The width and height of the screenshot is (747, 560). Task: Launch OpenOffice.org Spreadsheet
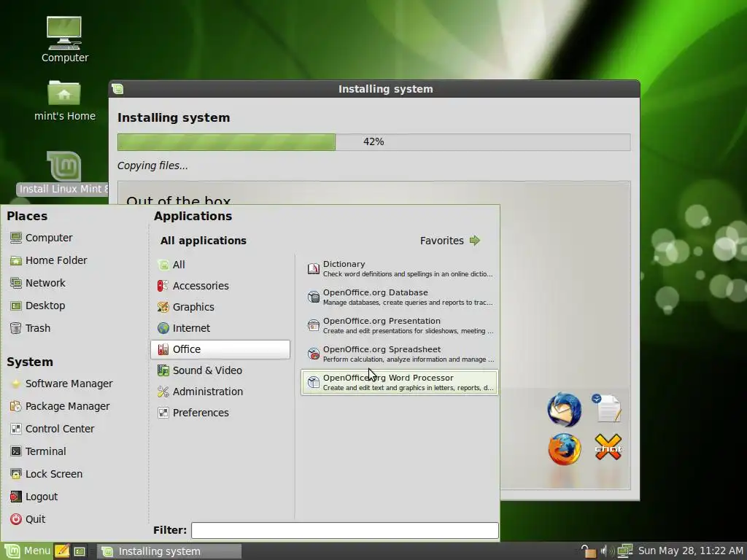400,354
